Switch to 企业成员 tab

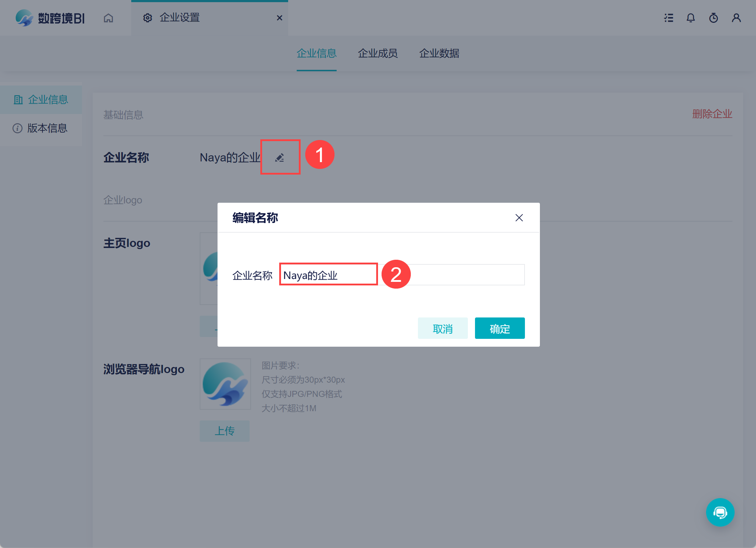378,53
